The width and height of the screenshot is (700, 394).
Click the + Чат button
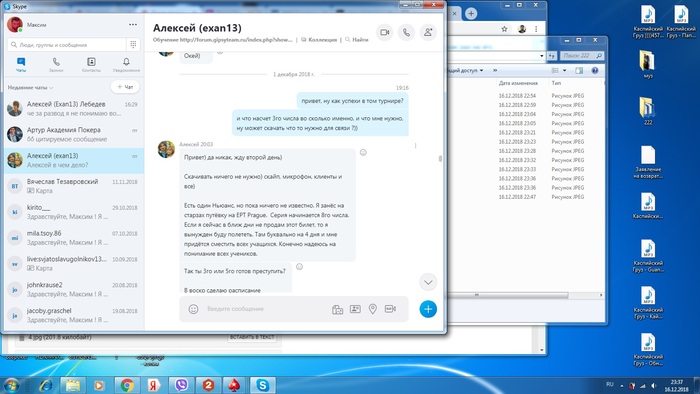click(x=125, y=87)
